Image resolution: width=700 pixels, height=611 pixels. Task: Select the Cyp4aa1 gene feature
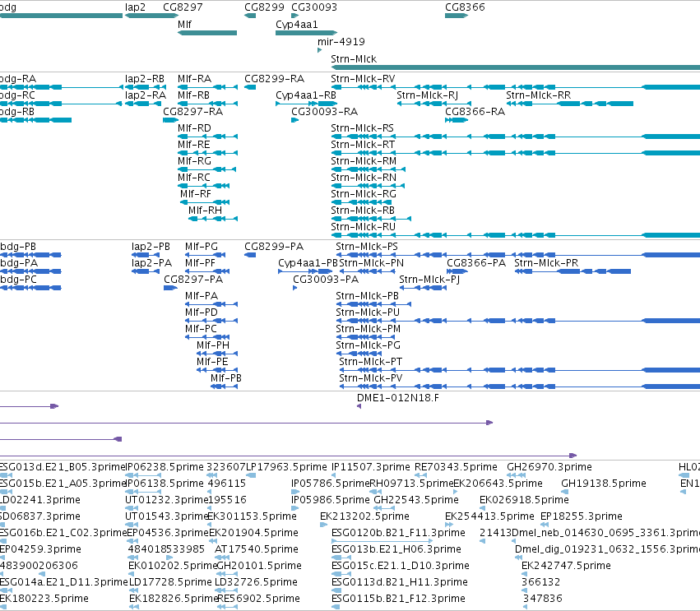click(306, 33)
